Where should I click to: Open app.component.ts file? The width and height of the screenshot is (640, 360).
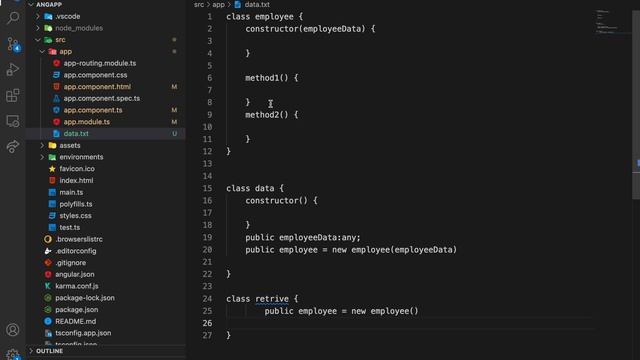coord(93,110)
